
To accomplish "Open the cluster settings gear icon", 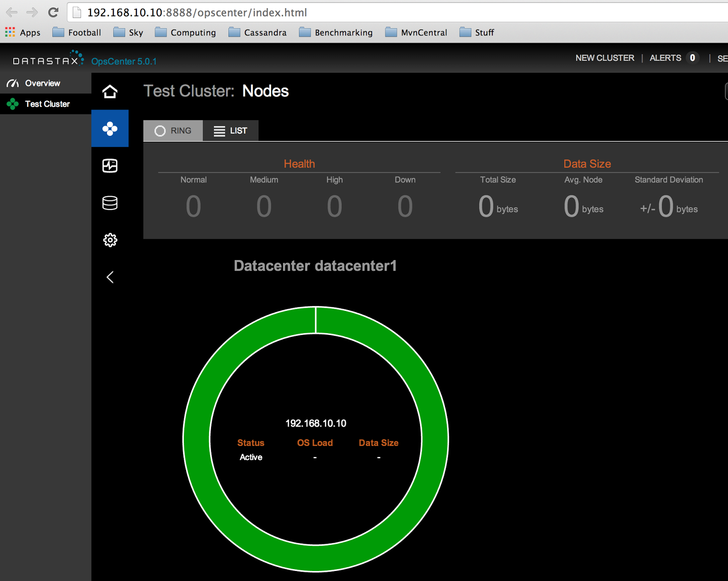I will (110, 240).
